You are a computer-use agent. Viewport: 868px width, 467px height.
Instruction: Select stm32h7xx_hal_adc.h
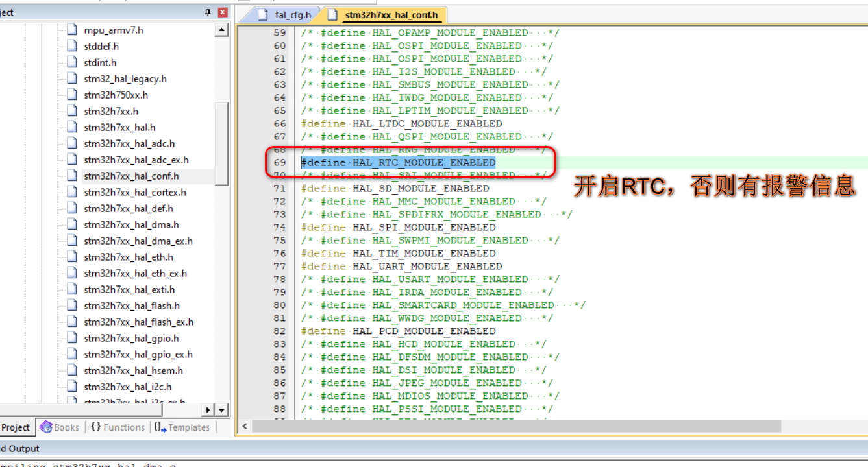point(129,143)
